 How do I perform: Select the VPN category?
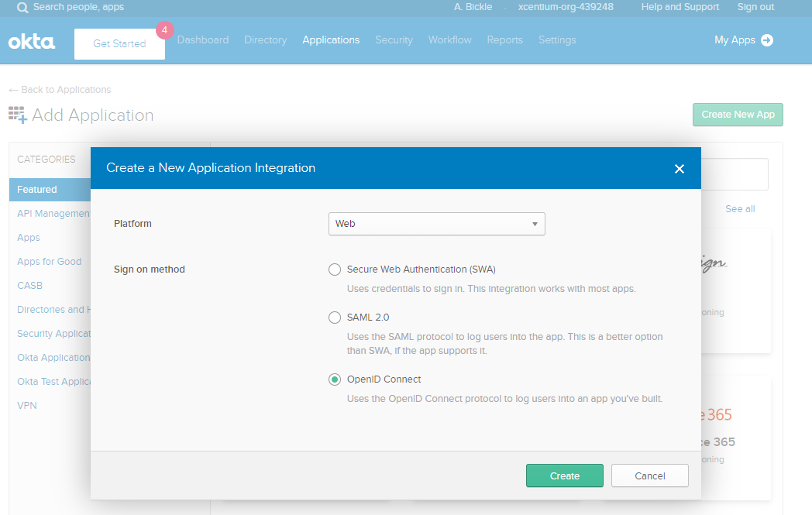pos(27,405)
